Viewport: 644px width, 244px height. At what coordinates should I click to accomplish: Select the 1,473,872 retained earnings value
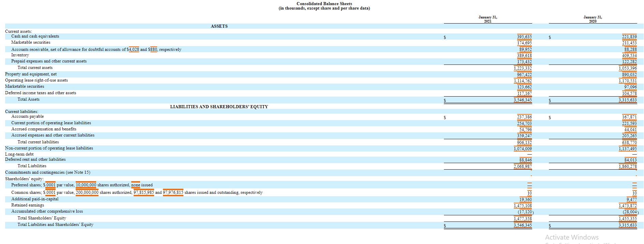click(628, 206)
